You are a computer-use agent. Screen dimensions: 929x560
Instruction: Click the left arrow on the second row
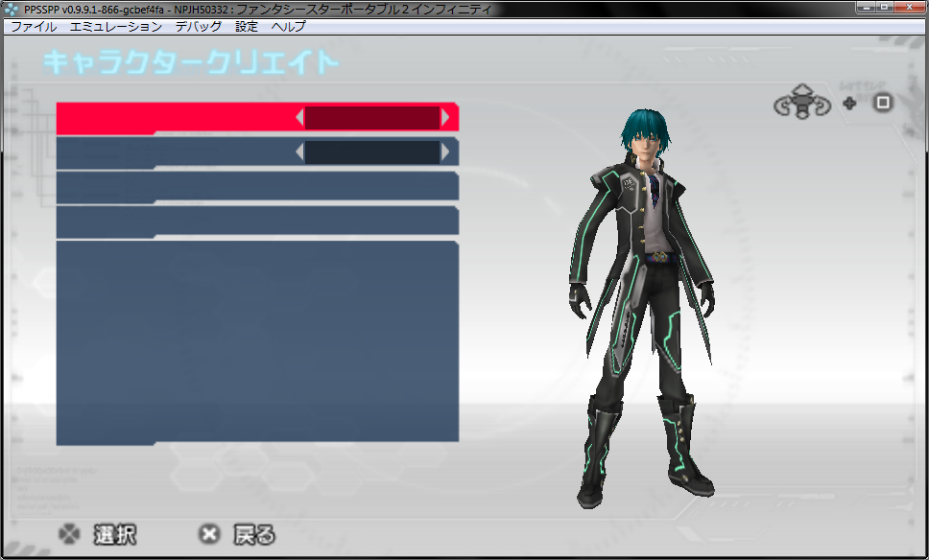[299, 152]
